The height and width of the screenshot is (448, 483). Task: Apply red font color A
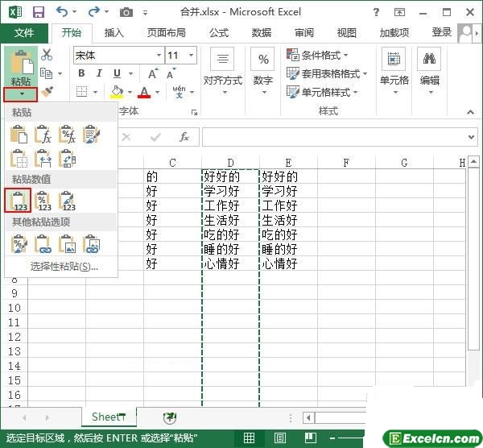[144, 92]
